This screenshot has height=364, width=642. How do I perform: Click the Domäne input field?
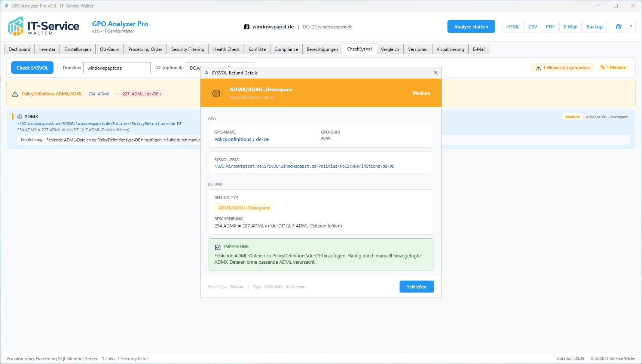[x=117, y=68]
